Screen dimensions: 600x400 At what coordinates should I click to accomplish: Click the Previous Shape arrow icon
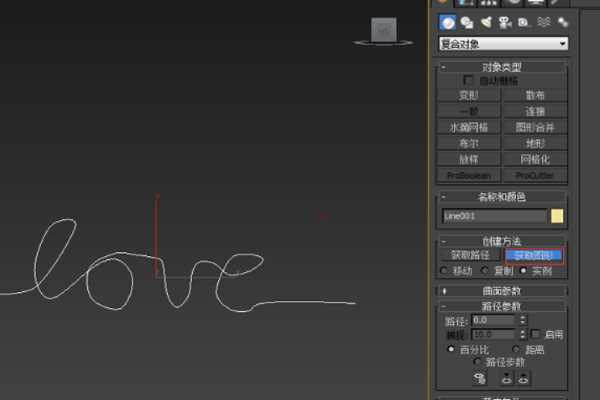tap(507, 379)
